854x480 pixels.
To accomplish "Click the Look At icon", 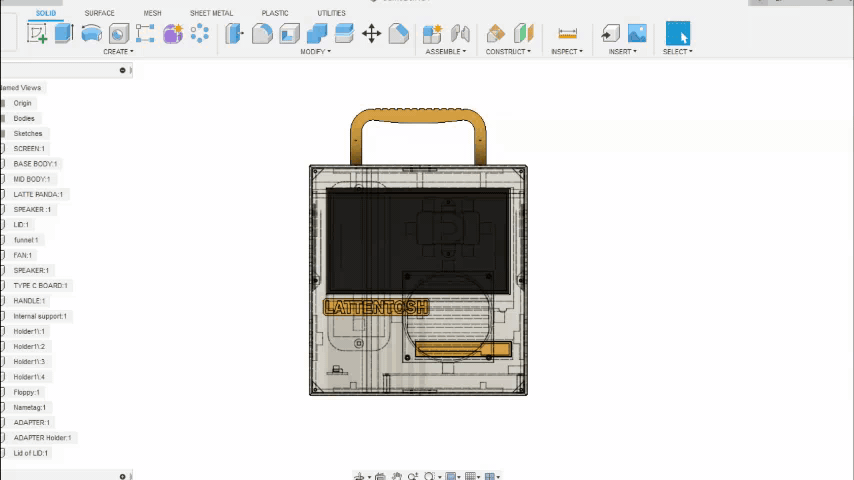I will (x=380, y=477).
